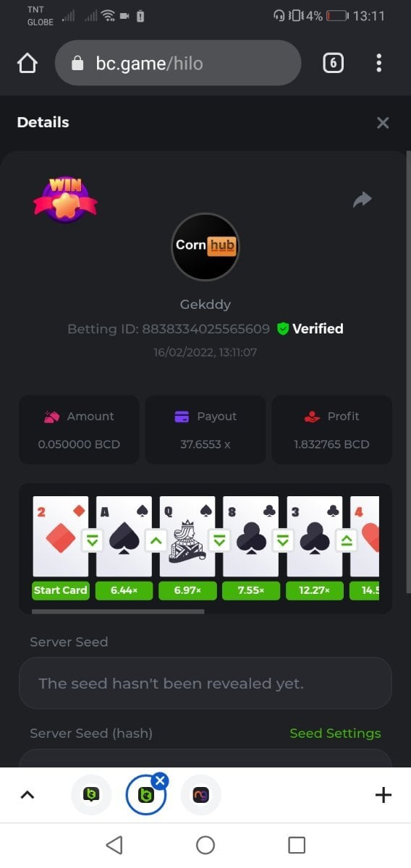Click the bc.game/hilo address bar
This screenshot has height=868, width=411.
177,64
